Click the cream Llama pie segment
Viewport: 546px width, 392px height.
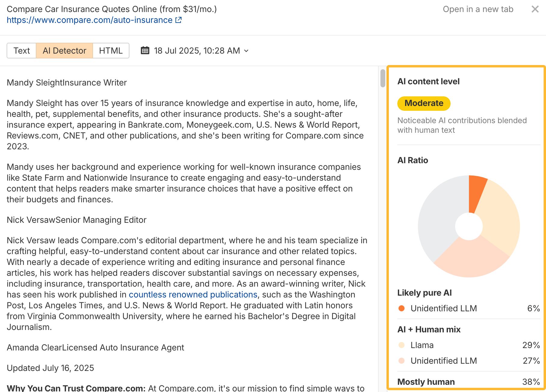(x=500, y=217)
